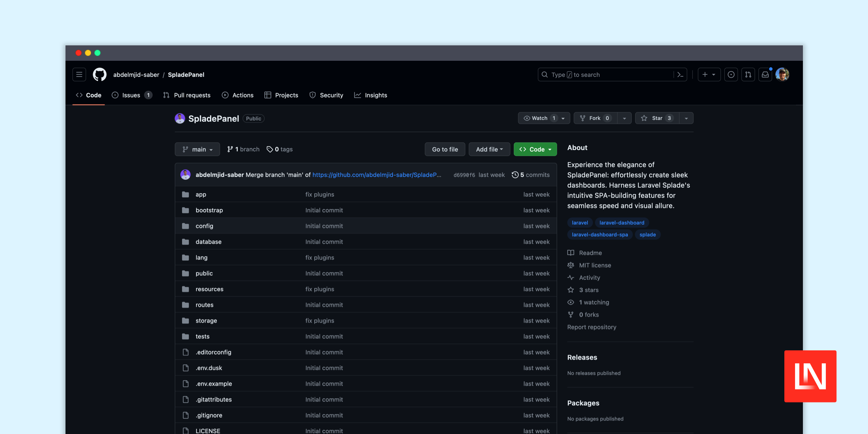Viewport: 868px width, 434px height.
Task: Open the pull requests header icon
Action: click(748, 75)
